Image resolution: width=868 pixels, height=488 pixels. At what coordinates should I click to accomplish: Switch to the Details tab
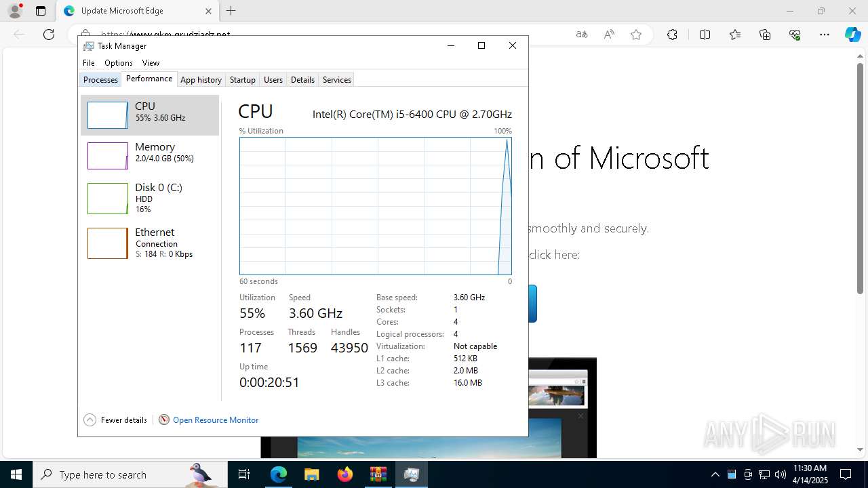[302, 80]
